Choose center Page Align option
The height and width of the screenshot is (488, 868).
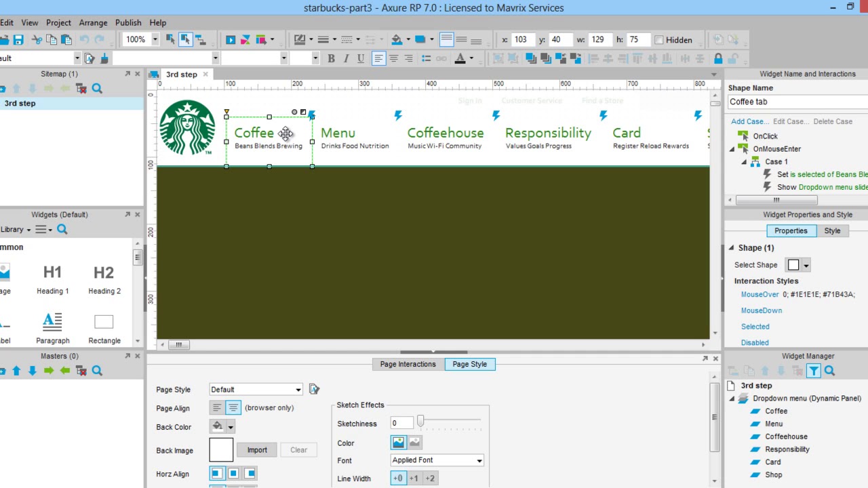[x=233, y=407]
